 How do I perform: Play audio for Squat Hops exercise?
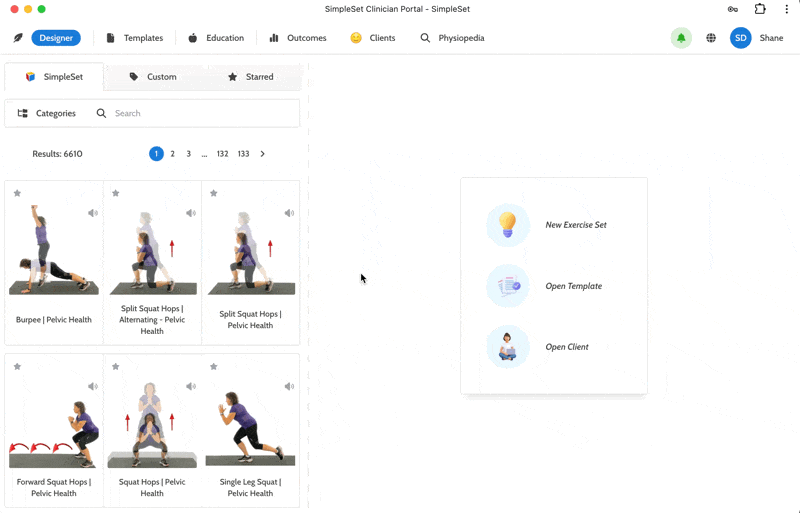click(191, 386)
